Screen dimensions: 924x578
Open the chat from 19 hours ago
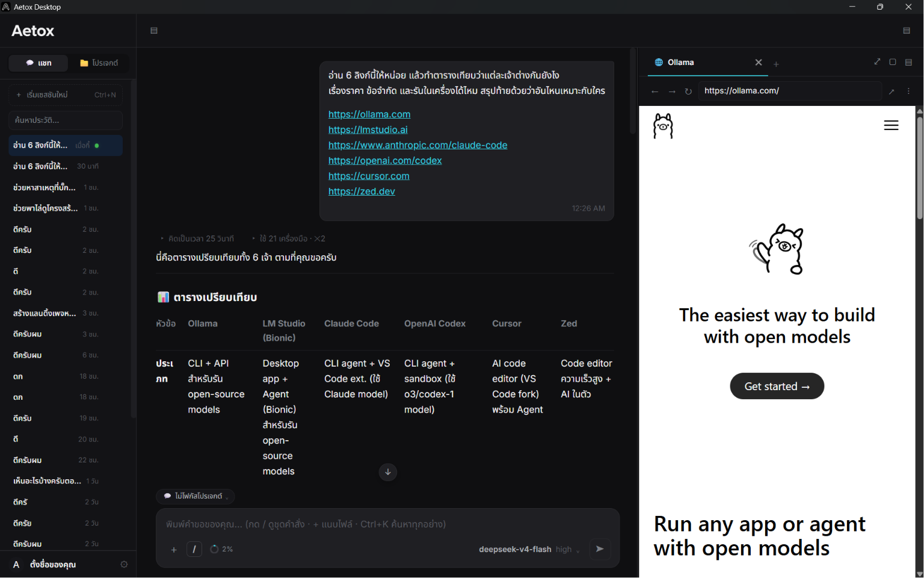coord(66,418)
